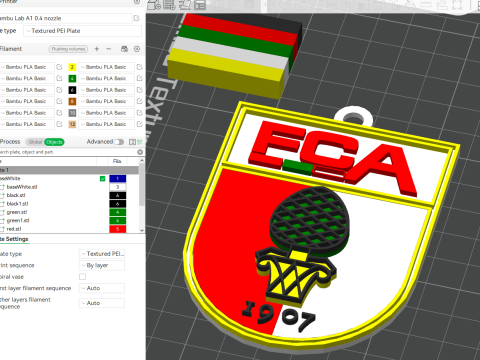Open the filament 2 Bambu PLA Basic dropdown
The image size is (480, 360).
(106, 67)
